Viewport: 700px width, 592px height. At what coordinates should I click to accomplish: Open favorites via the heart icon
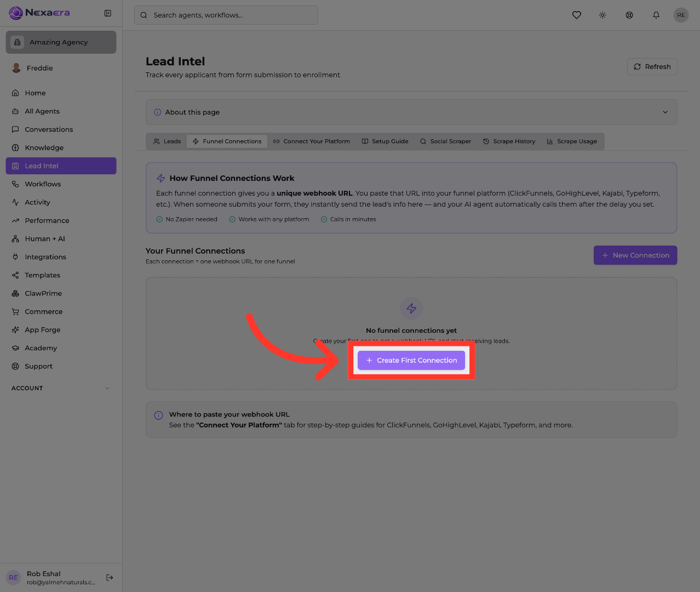(577, 15)
